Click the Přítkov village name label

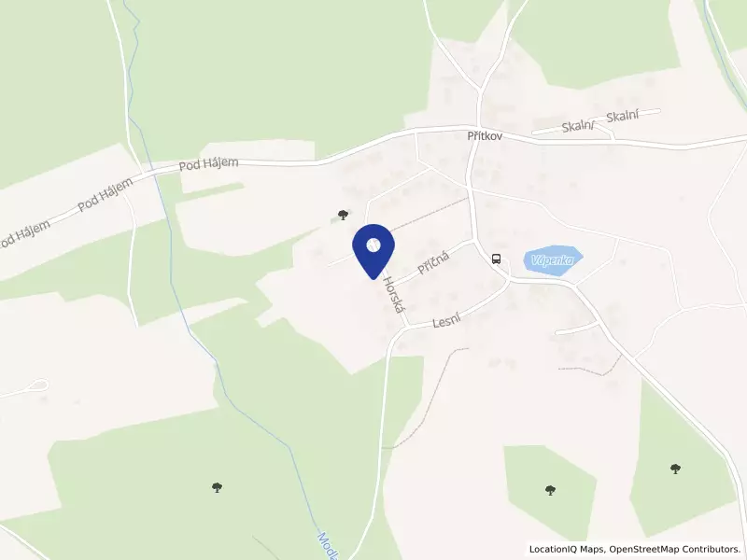click(485, 136)
